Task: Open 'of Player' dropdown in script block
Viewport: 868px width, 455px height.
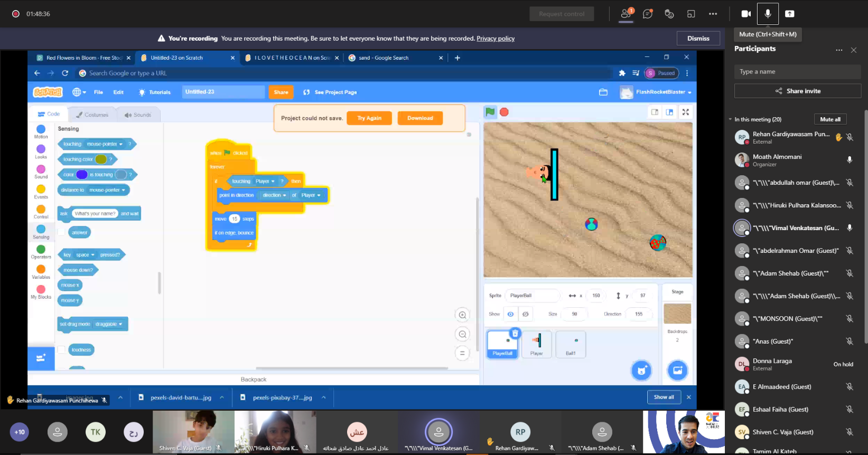Action: (x=311, y=195)
